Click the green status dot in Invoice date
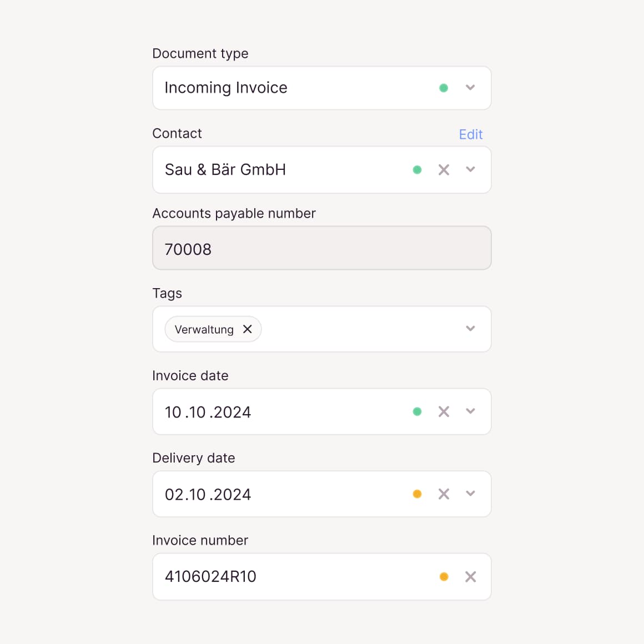The height and width of the screenshot is (644, 644). [x=417, y=411]
